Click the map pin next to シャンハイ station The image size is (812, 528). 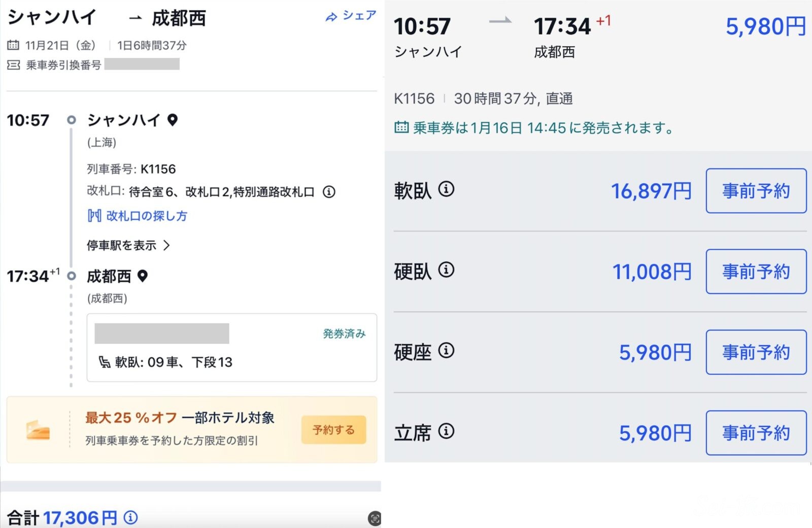(173, 120)
